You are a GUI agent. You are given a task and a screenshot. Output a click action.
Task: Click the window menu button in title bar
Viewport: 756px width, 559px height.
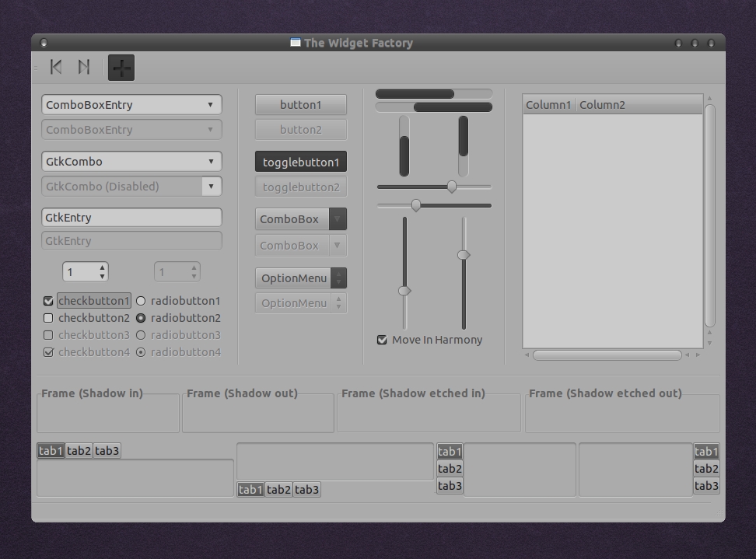tap(44, 43)
